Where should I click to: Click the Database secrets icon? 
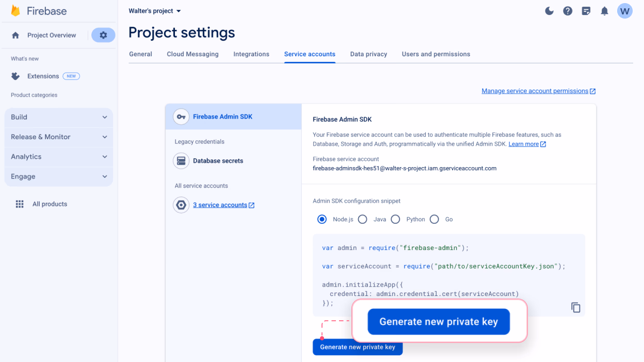pos(181,161)
